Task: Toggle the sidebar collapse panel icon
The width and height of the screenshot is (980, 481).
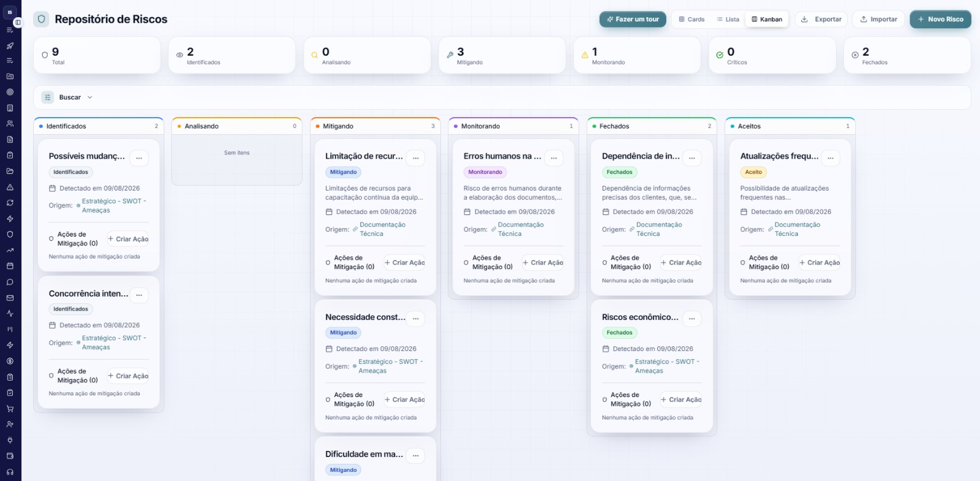Action: point(18,22)
